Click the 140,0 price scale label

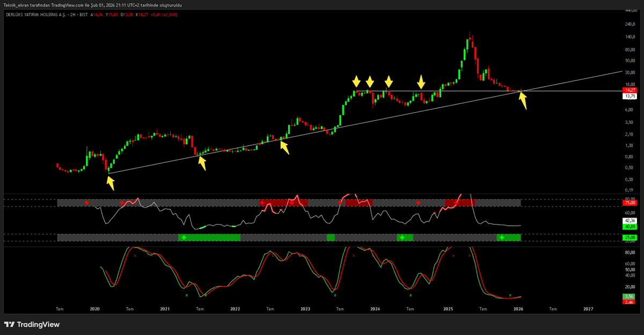(x=630, y=37)
